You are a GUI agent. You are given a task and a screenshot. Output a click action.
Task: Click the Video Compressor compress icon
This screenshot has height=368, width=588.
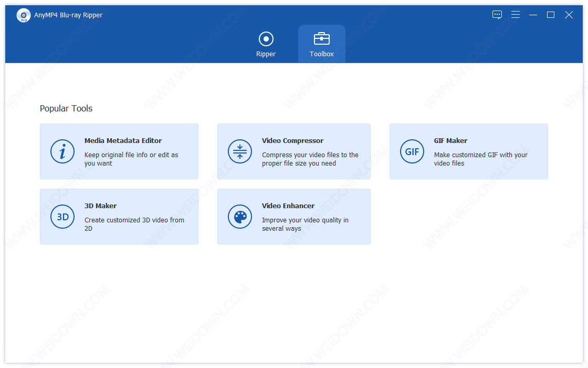pyautogui.click(x=239, y=151)
